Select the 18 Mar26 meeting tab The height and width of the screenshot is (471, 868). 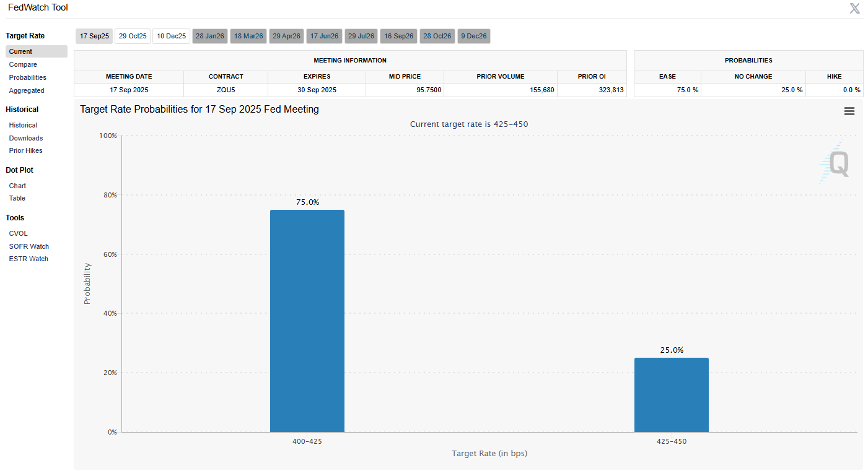click(248, 37)
